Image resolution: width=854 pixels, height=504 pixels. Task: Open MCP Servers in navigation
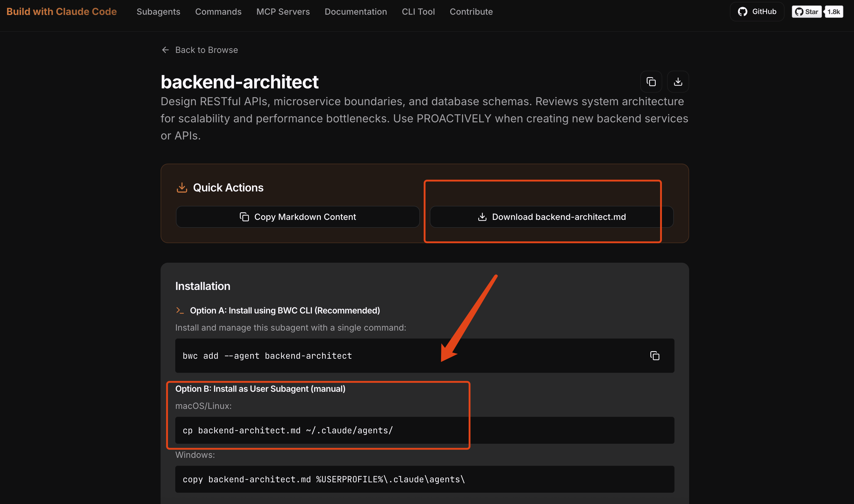tap(283, 12)
